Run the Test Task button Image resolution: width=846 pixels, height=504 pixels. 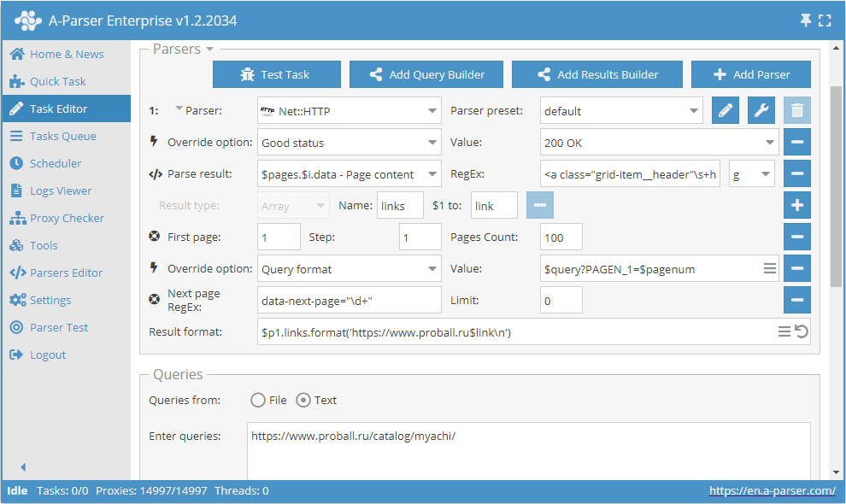(x=276, y=74)
